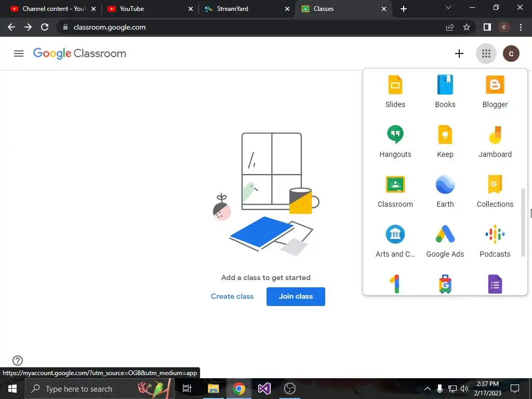Click the plus icon to add class

click(x=459, y=54)
